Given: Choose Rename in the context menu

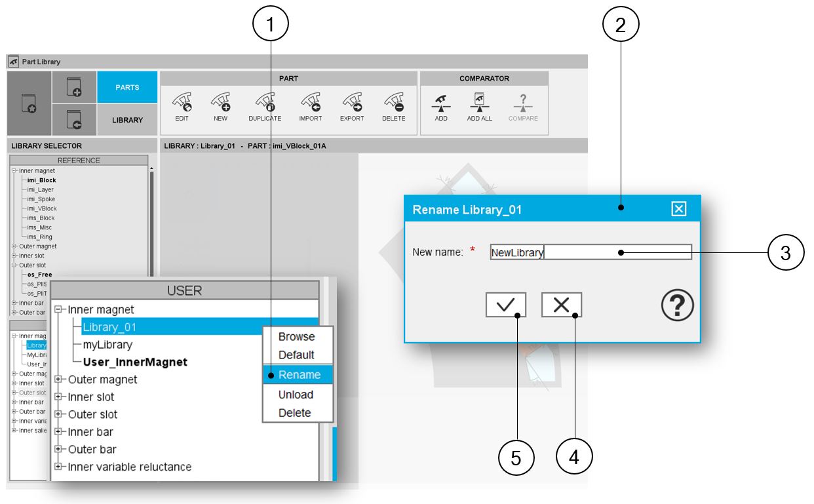Looking at the screenshot, I should (x=297, y=375).
